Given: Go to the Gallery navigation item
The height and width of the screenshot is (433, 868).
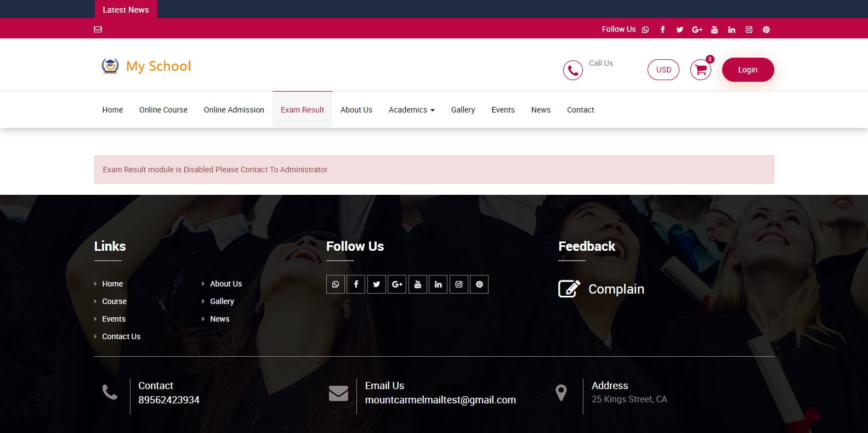Looking at the screenshot, I should click(463, 110).
